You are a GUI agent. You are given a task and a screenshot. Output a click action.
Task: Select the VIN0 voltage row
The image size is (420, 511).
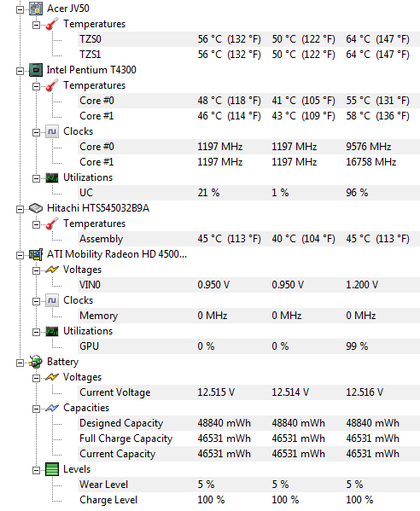click(x=248, y=285)
